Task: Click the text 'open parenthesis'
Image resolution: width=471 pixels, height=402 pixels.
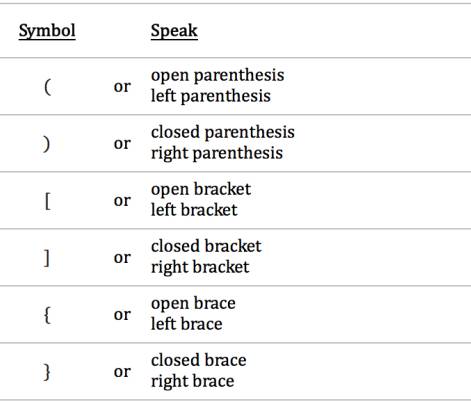Action: (217, 76)
